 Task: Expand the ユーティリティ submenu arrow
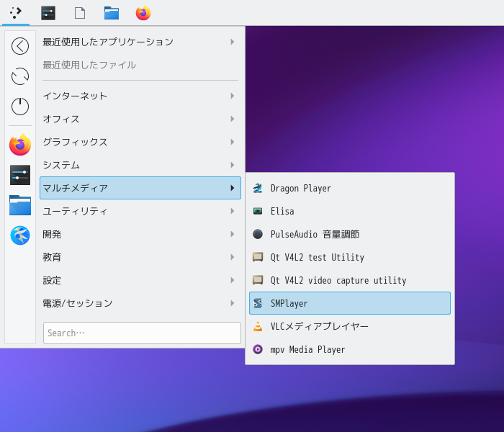pos(233,211)
